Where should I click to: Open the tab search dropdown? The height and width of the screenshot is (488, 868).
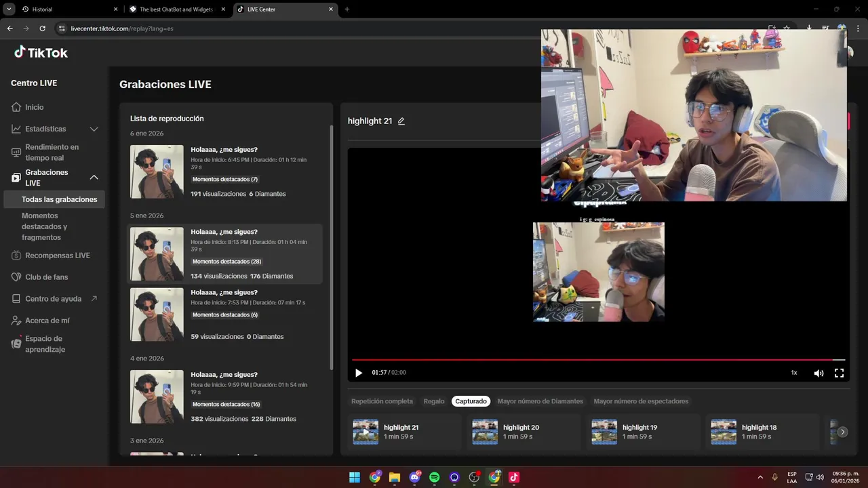click(9, 9)
